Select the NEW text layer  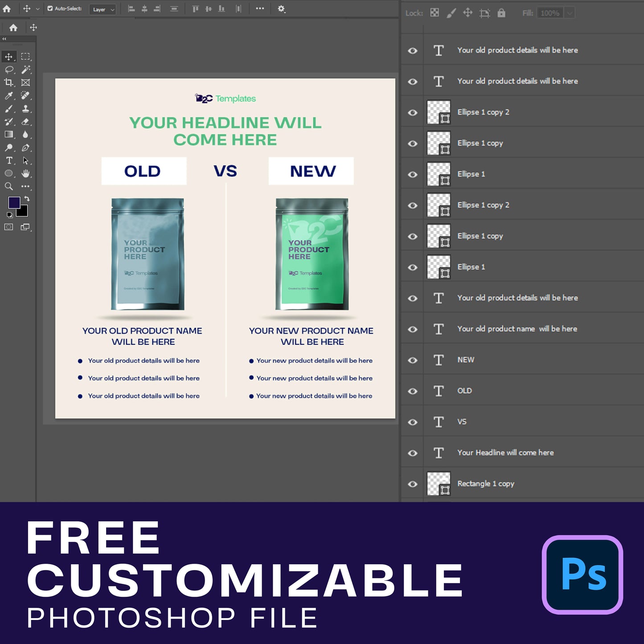point(466,360)
